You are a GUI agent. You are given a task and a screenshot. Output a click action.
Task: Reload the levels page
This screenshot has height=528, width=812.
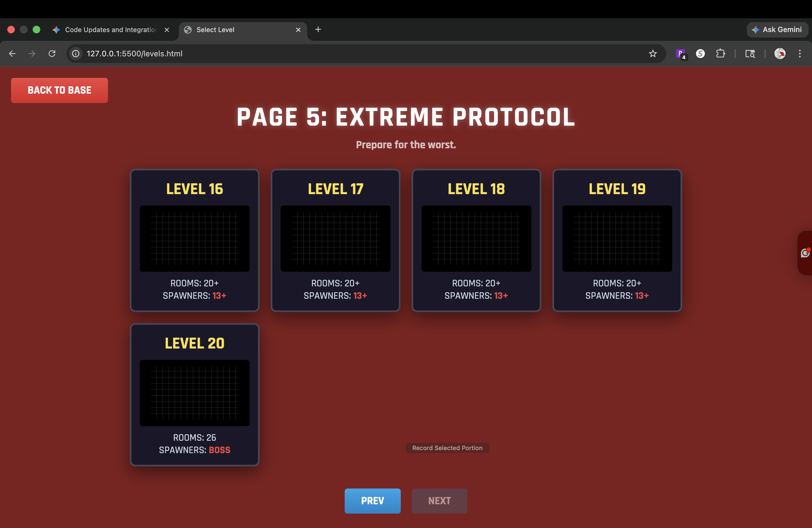(52, 54)
